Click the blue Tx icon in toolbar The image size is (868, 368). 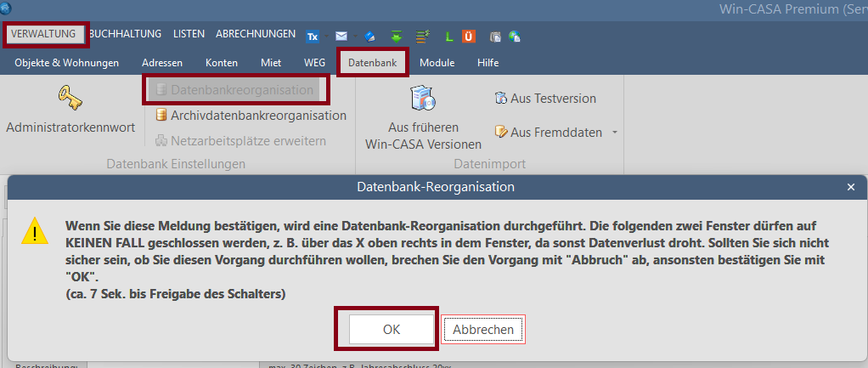click(313, 37)
